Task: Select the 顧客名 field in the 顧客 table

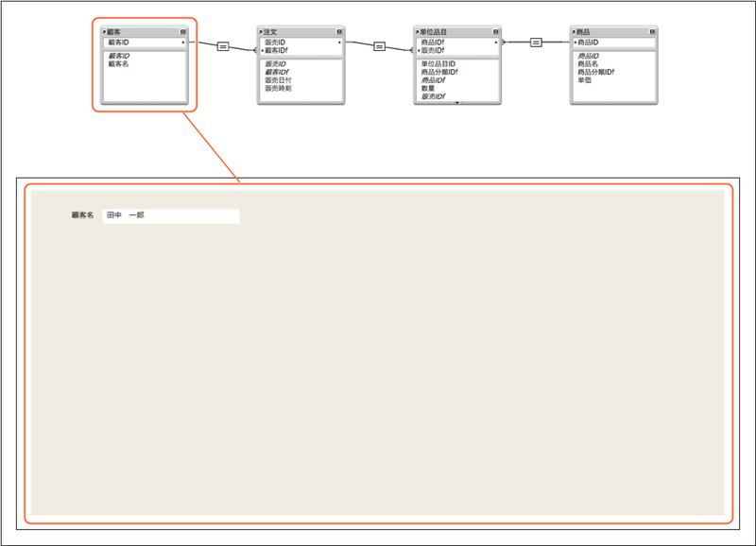Action: tap(119, 63)
